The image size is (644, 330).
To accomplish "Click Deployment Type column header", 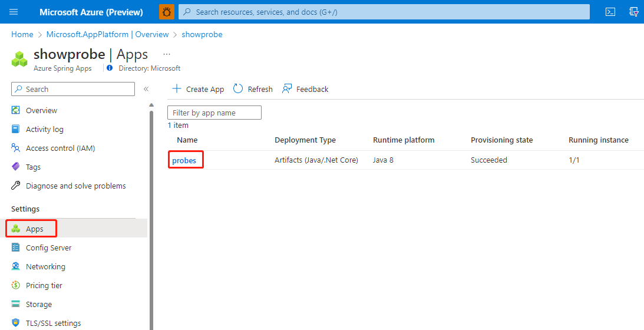I will [305, 140].
